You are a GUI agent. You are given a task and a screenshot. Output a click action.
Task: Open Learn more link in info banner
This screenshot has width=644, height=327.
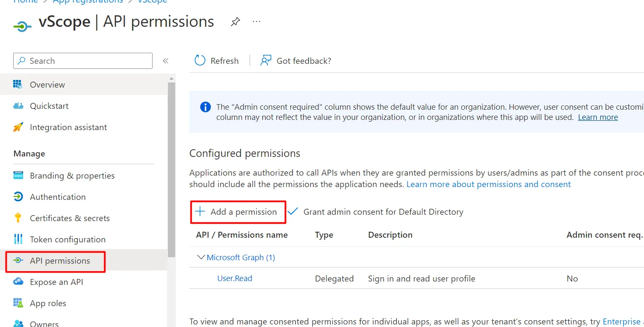598,117
